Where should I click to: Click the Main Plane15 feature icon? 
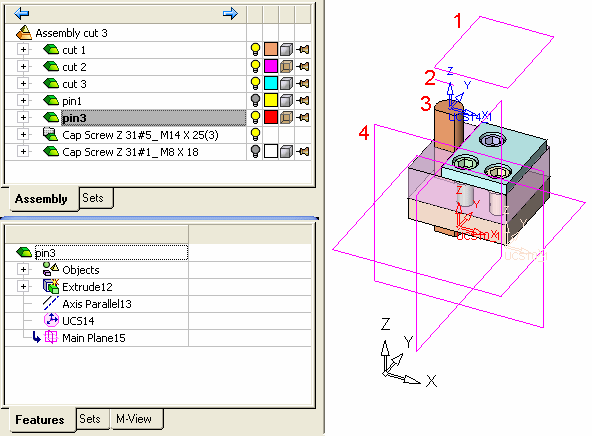pos(51,337)
